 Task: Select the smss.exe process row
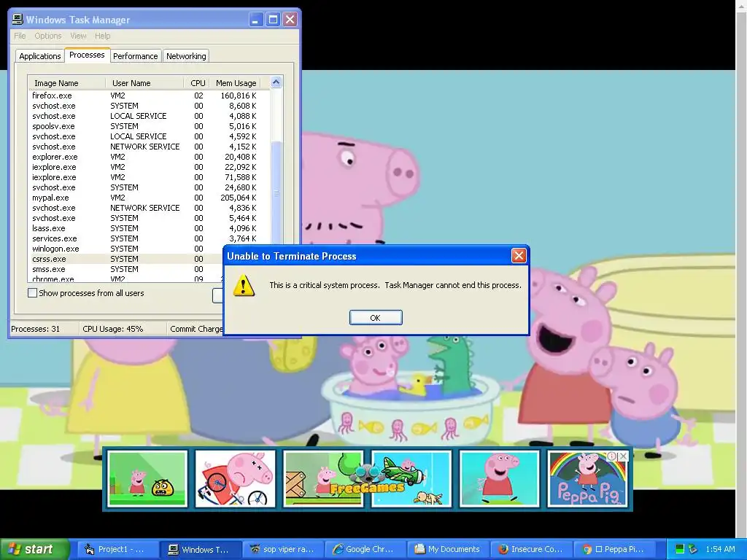pos(126,269)
